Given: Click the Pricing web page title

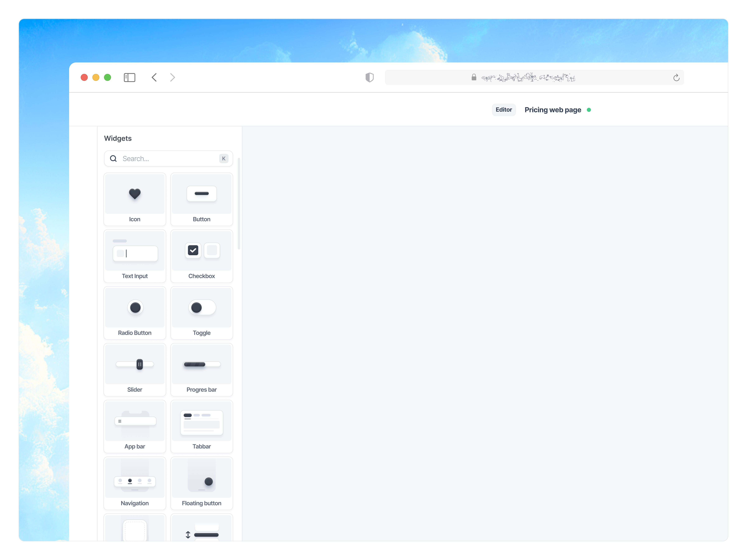Looking at the screenshot, I should (553, 110).
